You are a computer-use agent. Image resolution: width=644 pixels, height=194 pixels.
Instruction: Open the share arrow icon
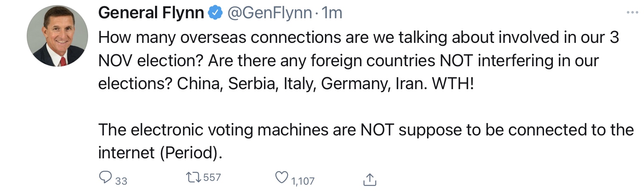[370, 180]
